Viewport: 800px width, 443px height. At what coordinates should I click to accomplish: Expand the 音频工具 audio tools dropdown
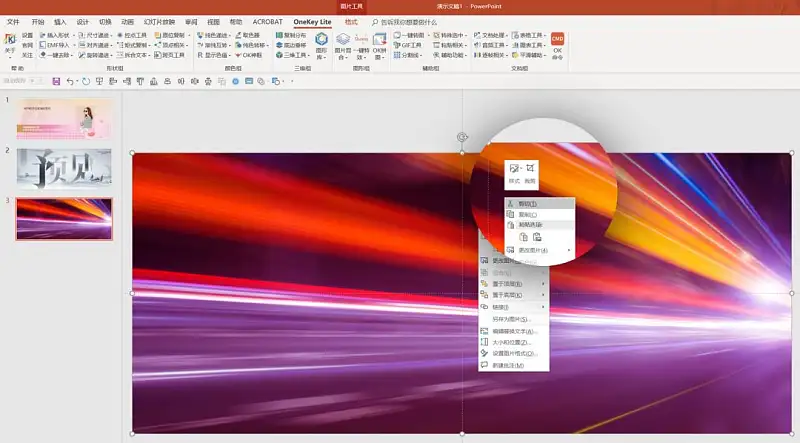[507, 45]
